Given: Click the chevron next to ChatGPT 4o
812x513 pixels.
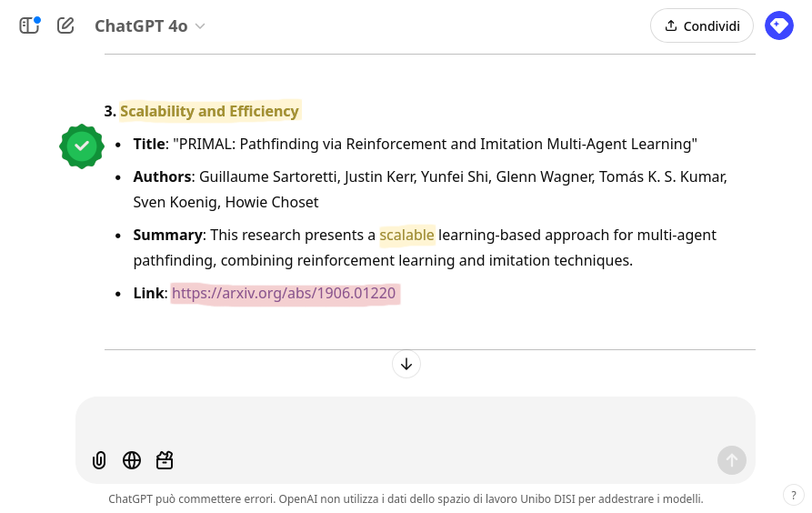Looking at the screenshot, I should [x=200, y=26].
